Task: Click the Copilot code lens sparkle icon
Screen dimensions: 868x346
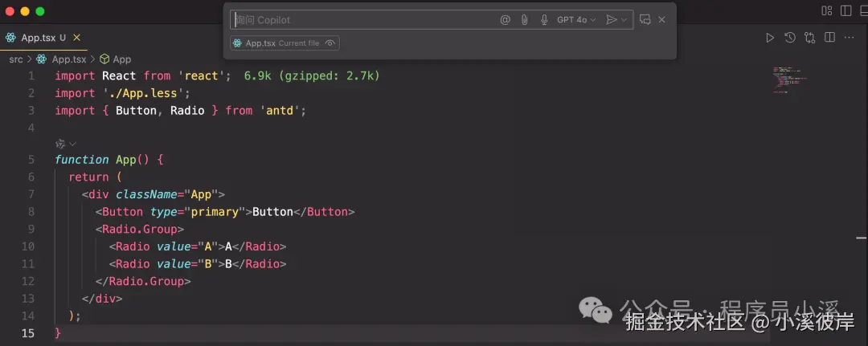Action: (x=60, y=144)
